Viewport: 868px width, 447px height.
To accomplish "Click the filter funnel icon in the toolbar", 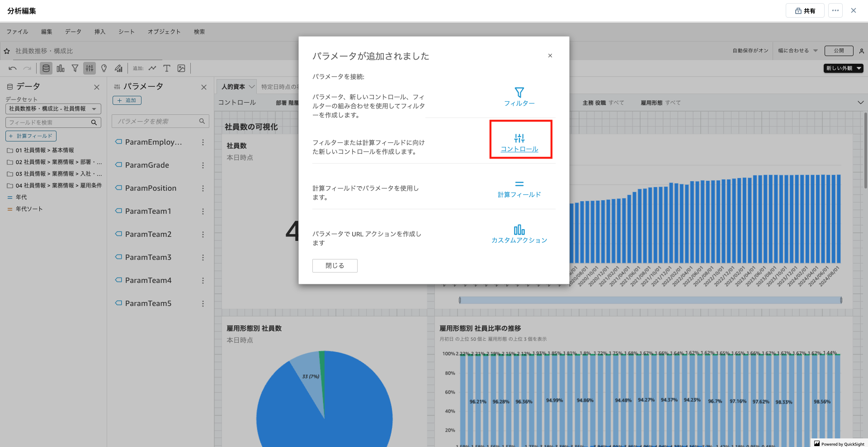I will pos(75,68).
